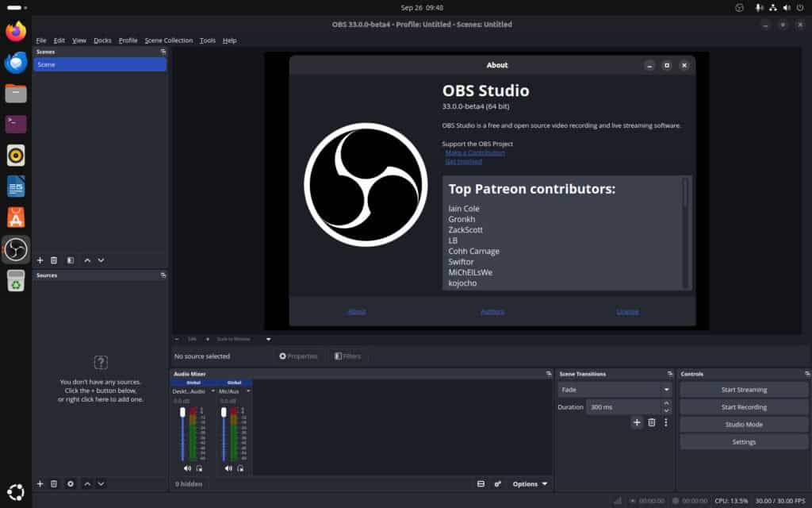
Task: Float the Audio Mixer dock via header icon
Action: (x=549, y=374)
